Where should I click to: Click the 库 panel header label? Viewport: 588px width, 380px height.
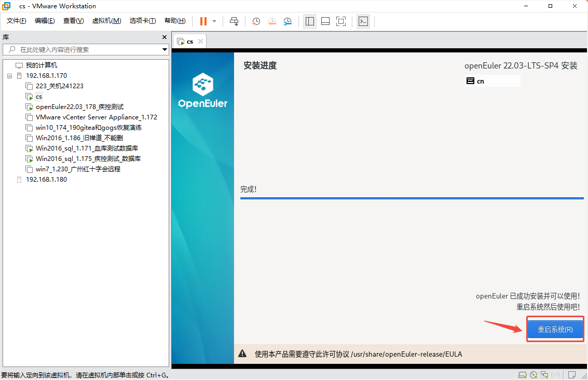[6, 37]
